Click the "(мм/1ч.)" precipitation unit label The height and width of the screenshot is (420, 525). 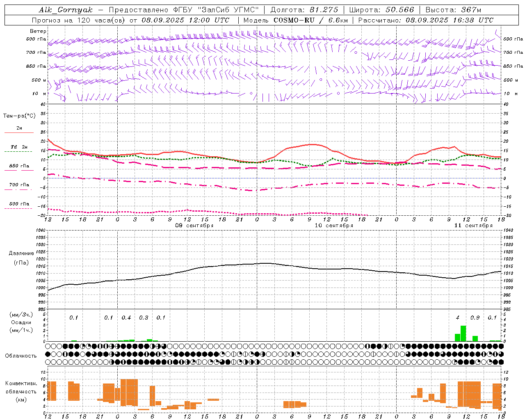(21, 330)
